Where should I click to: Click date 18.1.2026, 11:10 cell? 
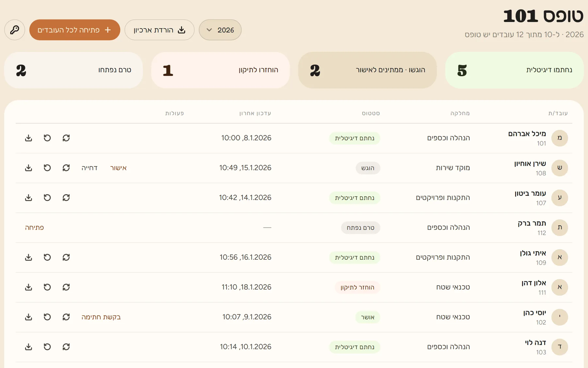tap(246, 287)
